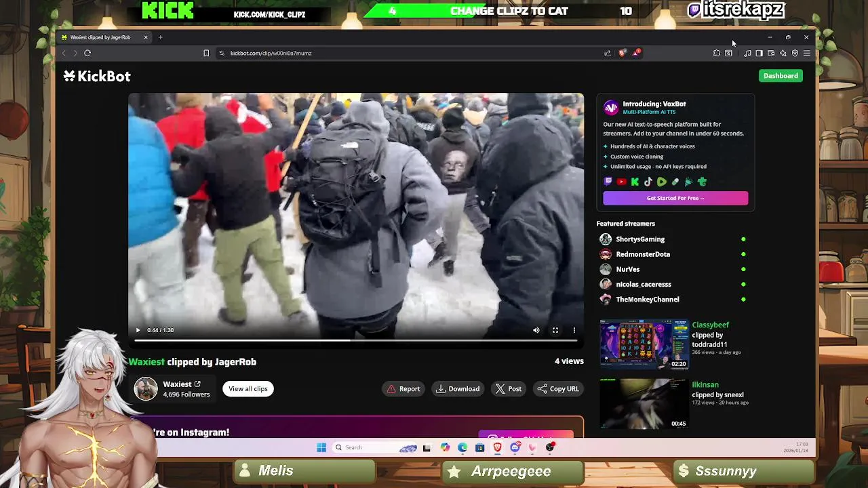The image size is (868, 488).
Task: Open the browser hamburger menu
Action: click(x=807, y=53)
